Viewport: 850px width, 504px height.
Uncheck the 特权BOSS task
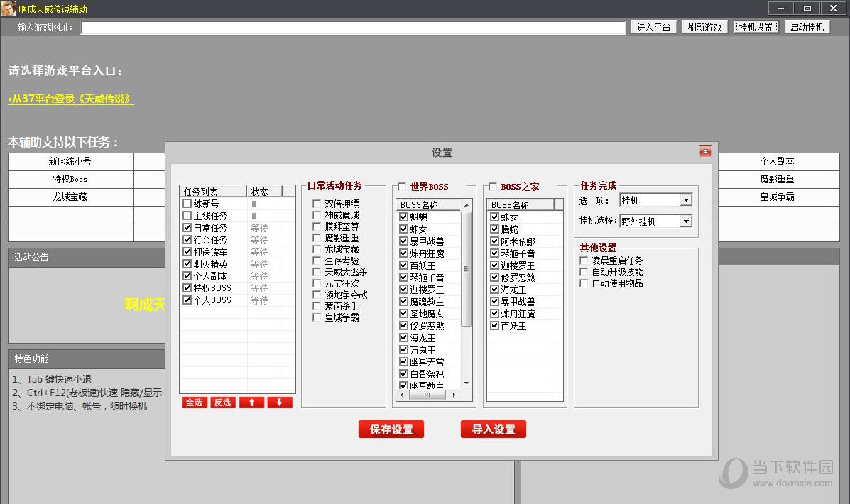(187, 287)
